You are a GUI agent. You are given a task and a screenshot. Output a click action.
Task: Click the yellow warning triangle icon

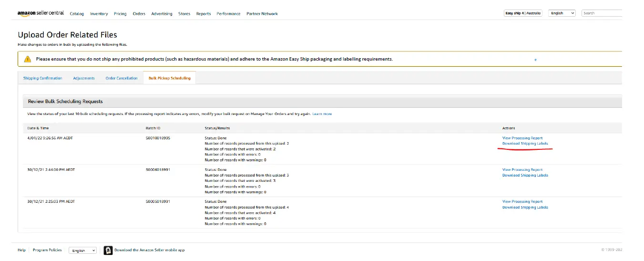coord(28,59)
